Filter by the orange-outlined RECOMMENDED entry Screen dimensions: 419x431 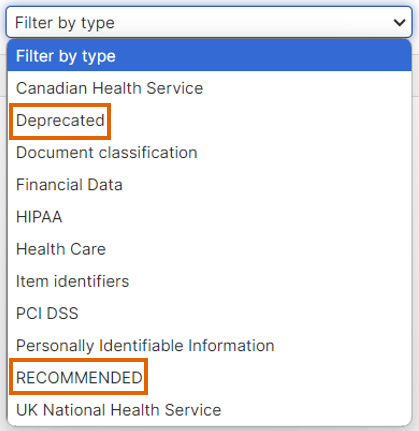[x=79, y=378]
